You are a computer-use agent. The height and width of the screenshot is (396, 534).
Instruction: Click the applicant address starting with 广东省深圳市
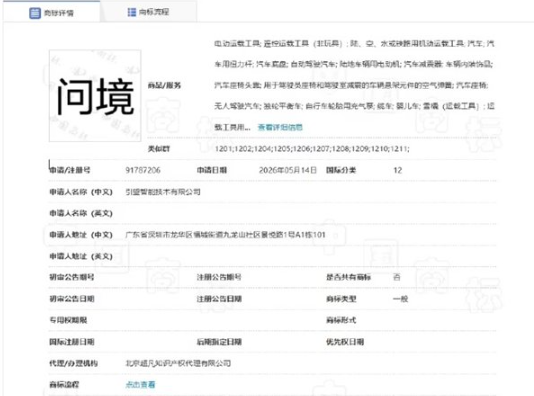[225, 235]
